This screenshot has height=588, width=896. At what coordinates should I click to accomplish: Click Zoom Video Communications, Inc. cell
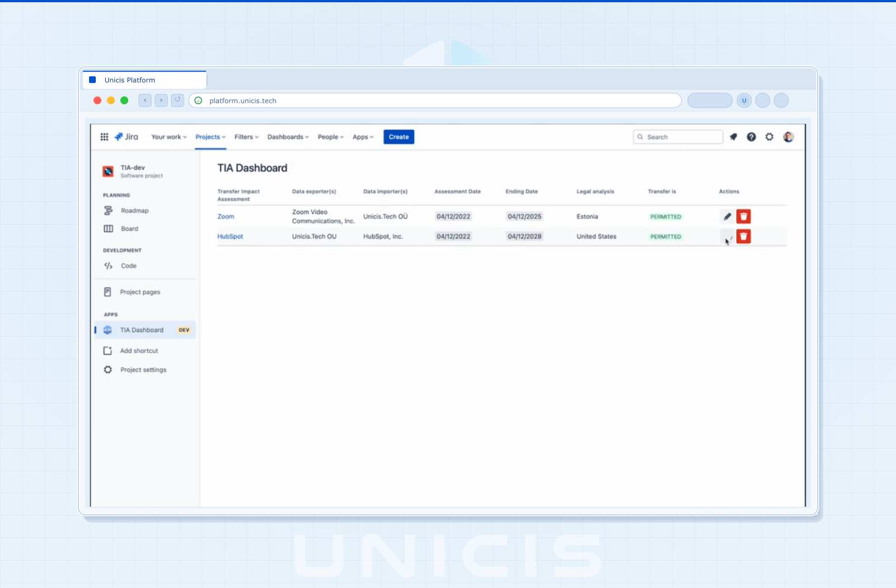point(323,216)
